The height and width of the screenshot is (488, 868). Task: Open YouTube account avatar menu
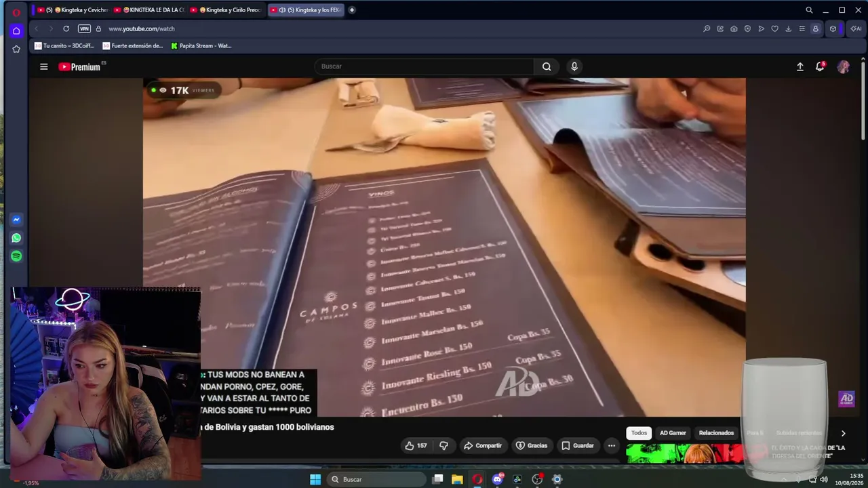(844, 66)
